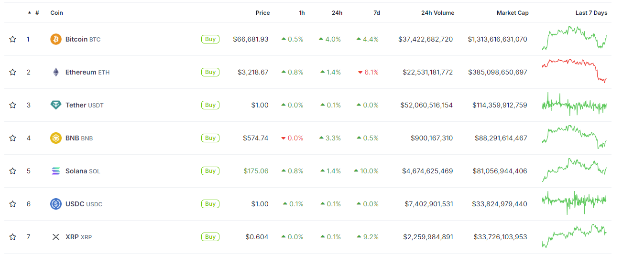Click the Solana logo icon
The height and width of the screenshot is (255, 644).
click(x=56, y=171)
